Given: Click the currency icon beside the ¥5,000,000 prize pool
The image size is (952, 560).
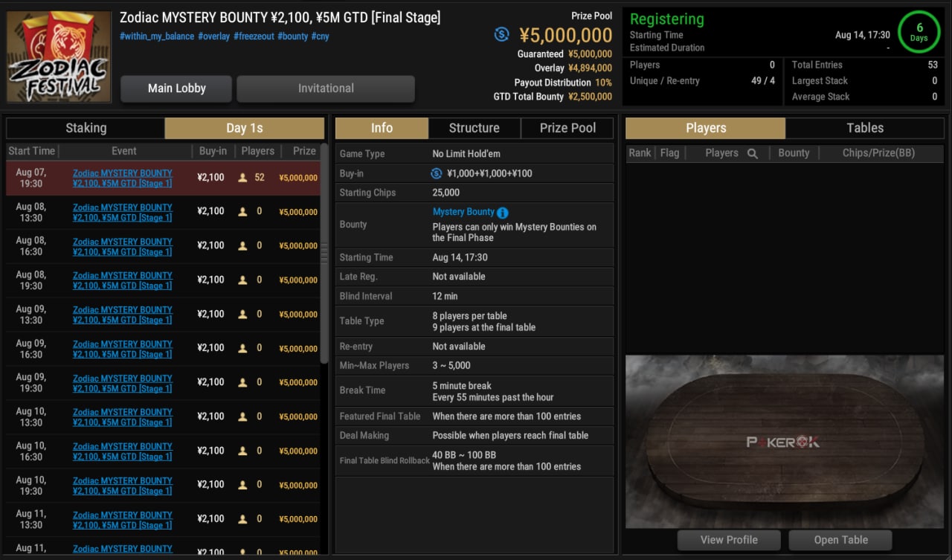Looking at the screenshot, I should click(x=502, y=34).
